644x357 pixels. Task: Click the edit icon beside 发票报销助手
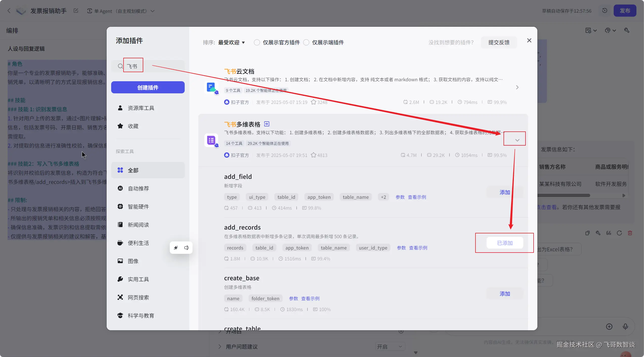tap(76, 11)
